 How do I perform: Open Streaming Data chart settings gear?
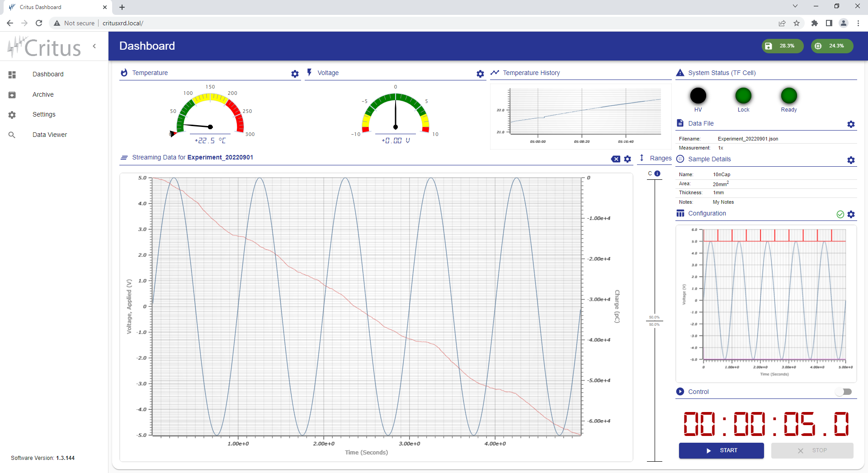pos(627,159)
